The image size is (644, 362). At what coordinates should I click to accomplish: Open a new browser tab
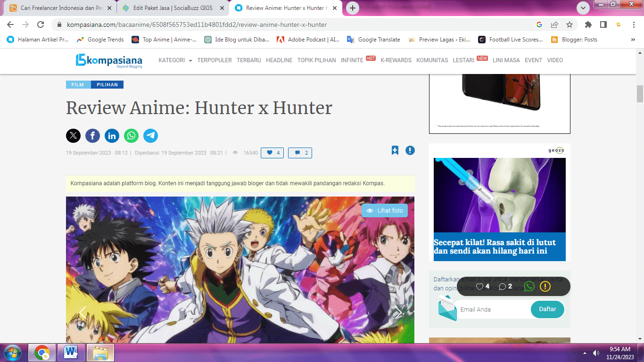353,8
